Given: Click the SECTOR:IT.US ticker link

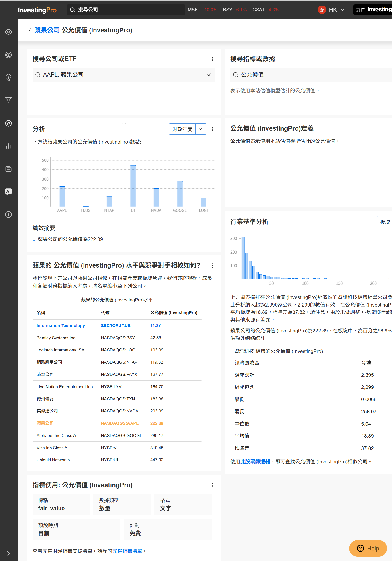Looking at the screenshot, I should [116, 326].
